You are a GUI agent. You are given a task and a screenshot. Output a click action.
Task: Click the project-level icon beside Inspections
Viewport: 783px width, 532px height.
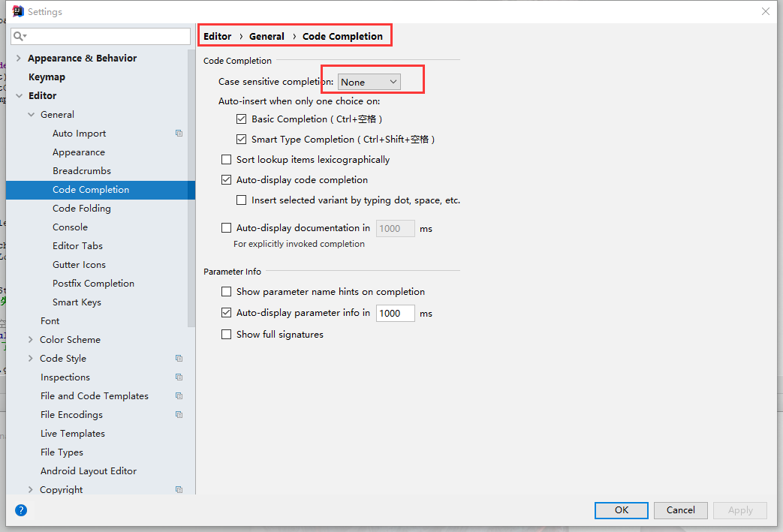pos(179,377)
